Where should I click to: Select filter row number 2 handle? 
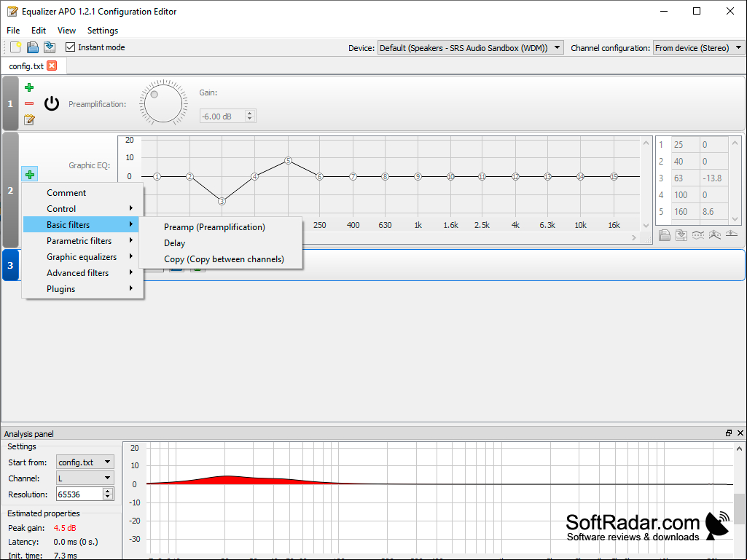[10, 190]
